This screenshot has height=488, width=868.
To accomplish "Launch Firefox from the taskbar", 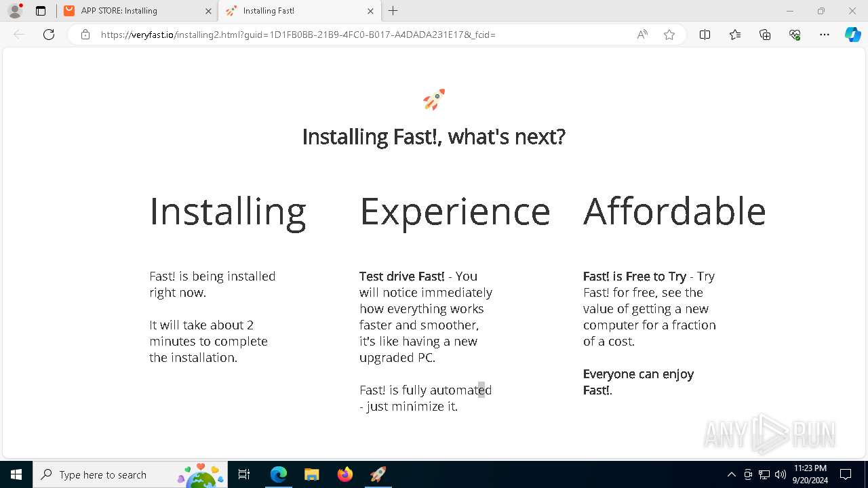I will (345, 474).
